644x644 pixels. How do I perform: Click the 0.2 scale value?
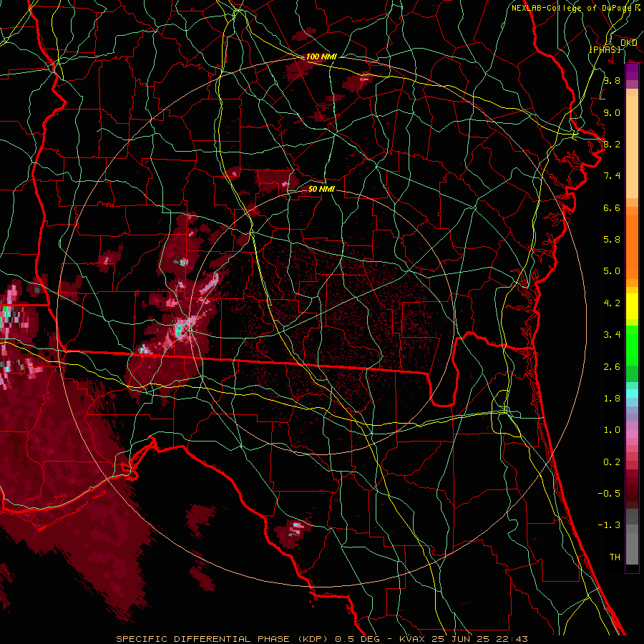(612, 462)
